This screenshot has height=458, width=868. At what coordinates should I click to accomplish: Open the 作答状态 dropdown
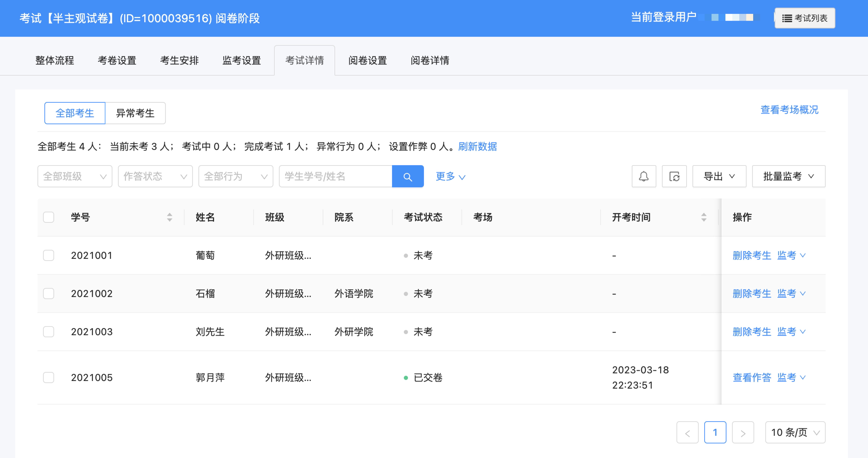coord(155,176)
